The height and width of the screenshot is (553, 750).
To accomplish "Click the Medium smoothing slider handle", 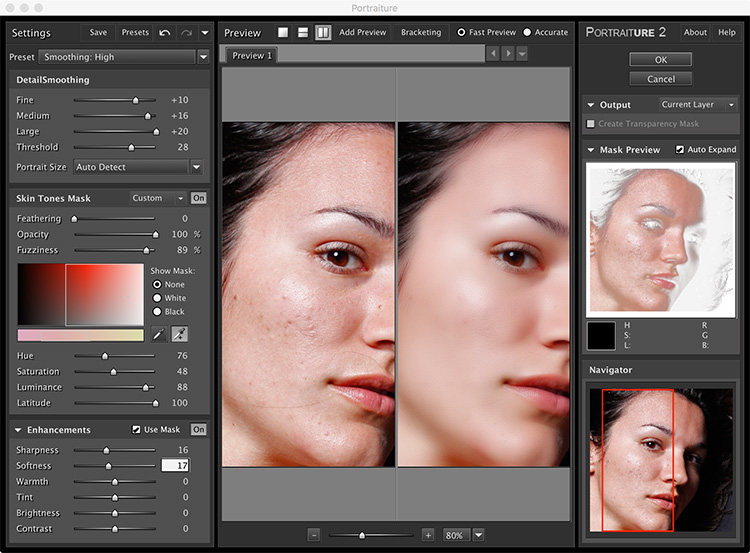I will pyautogui.click(x=148, y=116).
